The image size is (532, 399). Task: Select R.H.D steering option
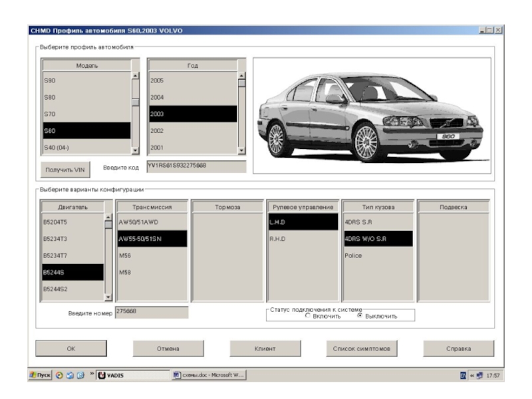(303, 239)
